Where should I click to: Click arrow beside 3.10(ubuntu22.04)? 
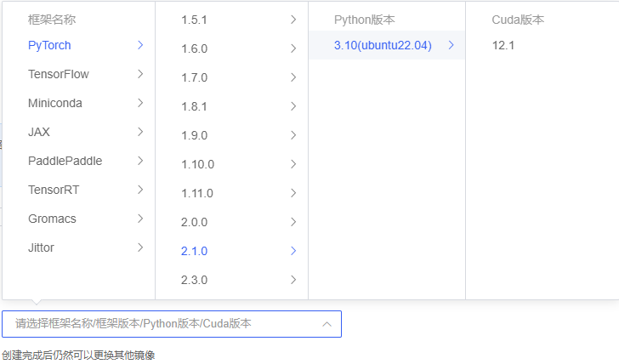point(451,45)
